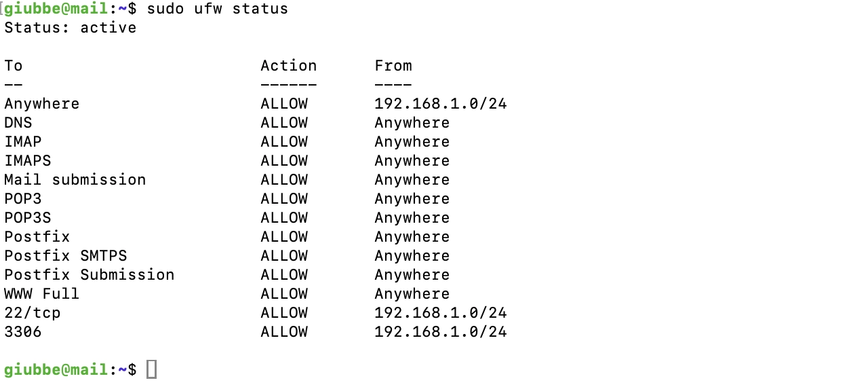
Task: Click the "Postfix Submission" rule name
Action: tap(89, 275)
